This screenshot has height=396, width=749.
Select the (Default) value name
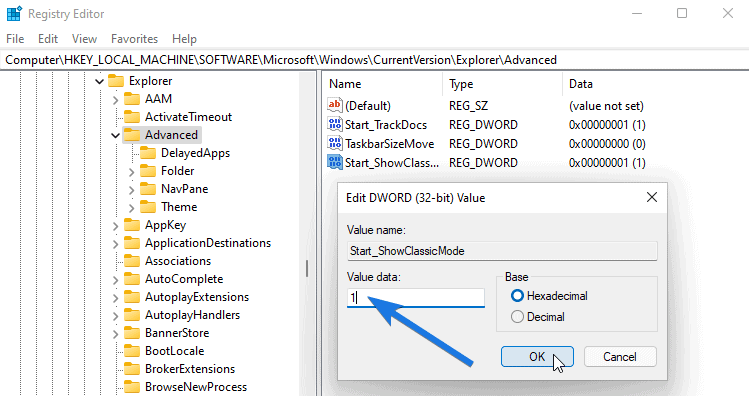pos(368,106)
